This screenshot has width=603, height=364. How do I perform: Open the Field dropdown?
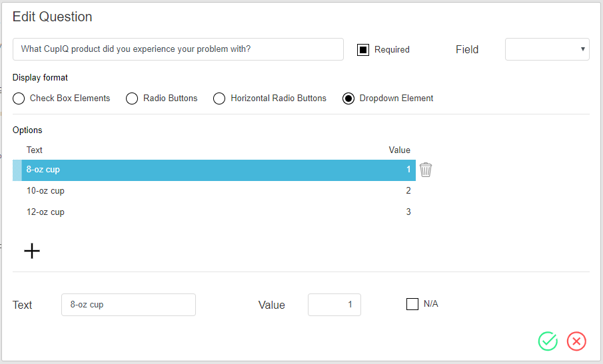coord(547,49)
